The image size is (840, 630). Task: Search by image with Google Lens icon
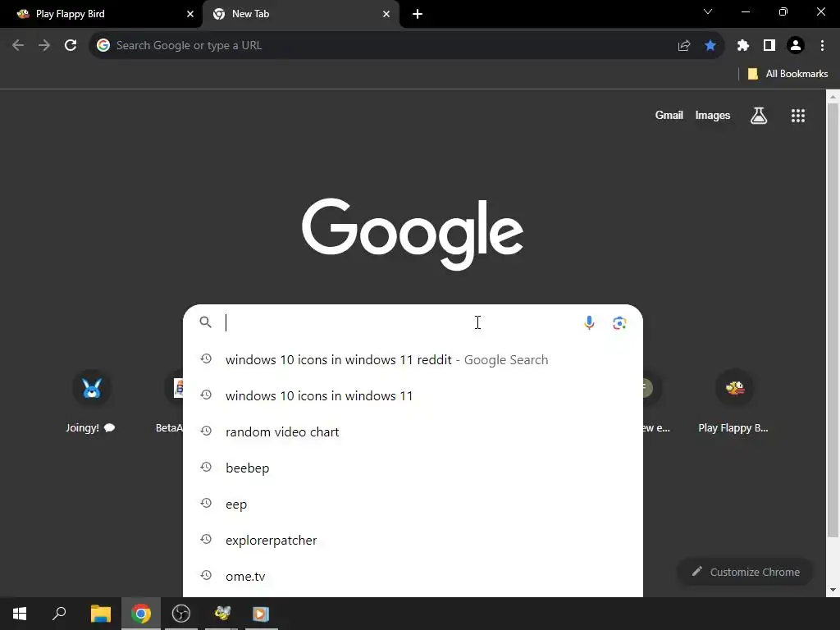coord(620,322)
